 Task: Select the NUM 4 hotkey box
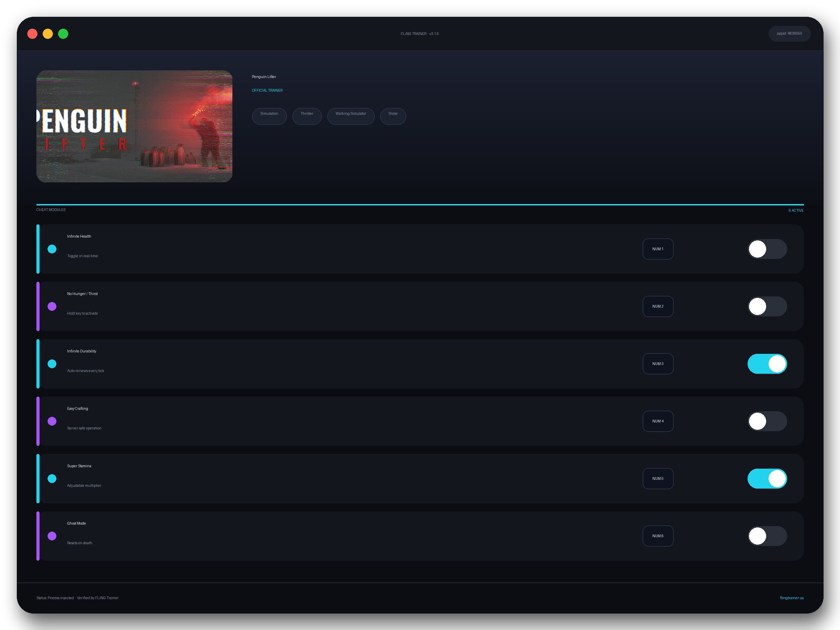click(658, 421)
